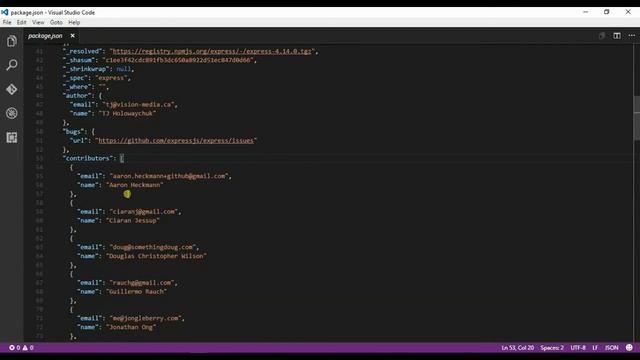
Task: Open the Search view in activity bar
Action: (12, 65)
